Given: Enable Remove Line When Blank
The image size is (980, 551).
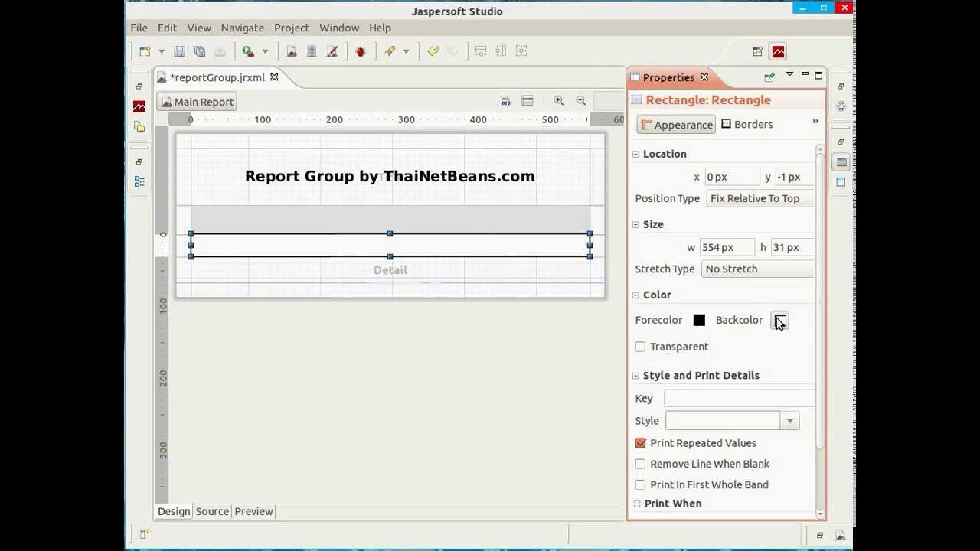Looking at the screenshot, I should click(x=640, y=464).
